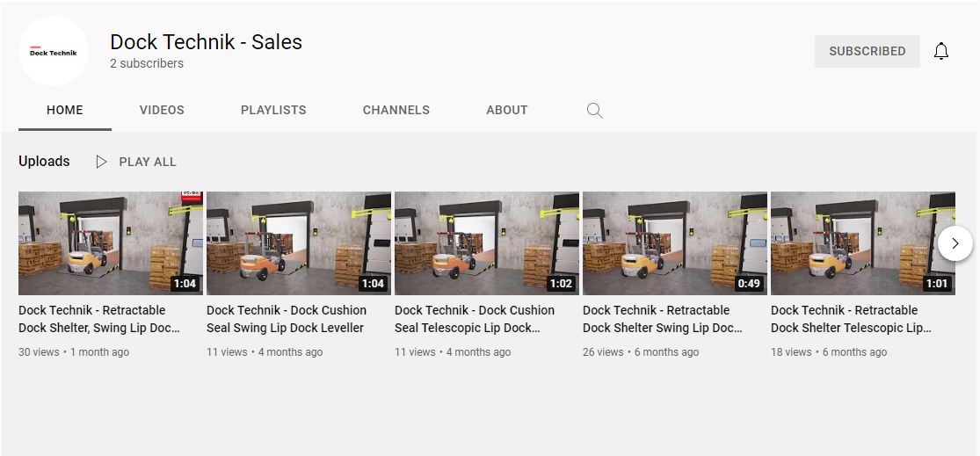The image size is (980, 456).
Task: Click the Play All text
Action: [148, 162]
